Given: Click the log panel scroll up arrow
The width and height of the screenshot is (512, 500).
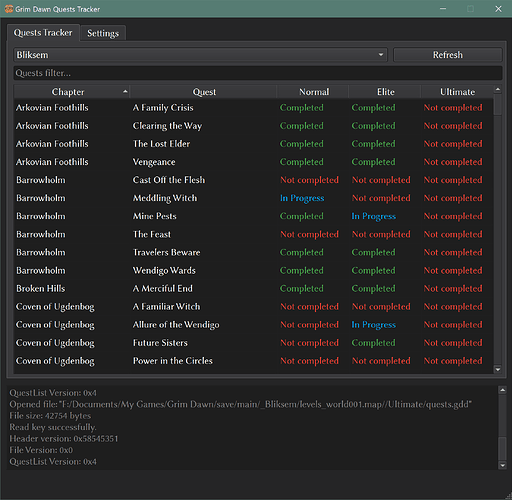Looking at the screenshot, I should tap(502, 390).
